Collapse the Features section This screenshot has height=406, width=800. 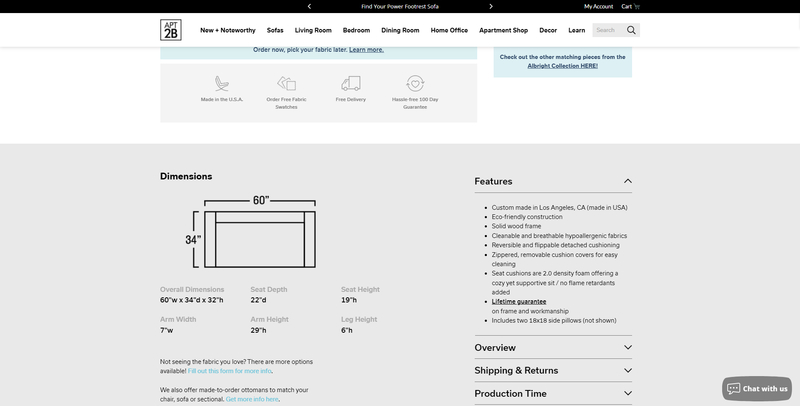[627, 181]
